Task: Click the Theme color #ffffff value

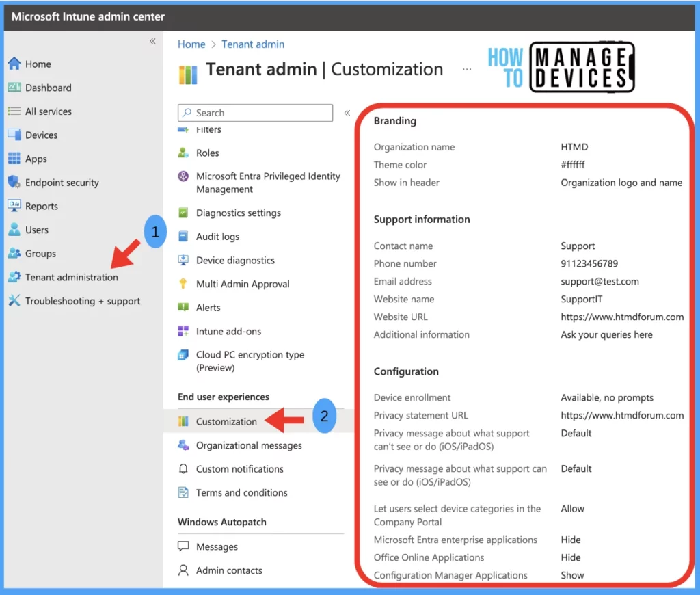Action: coord(573,164)
